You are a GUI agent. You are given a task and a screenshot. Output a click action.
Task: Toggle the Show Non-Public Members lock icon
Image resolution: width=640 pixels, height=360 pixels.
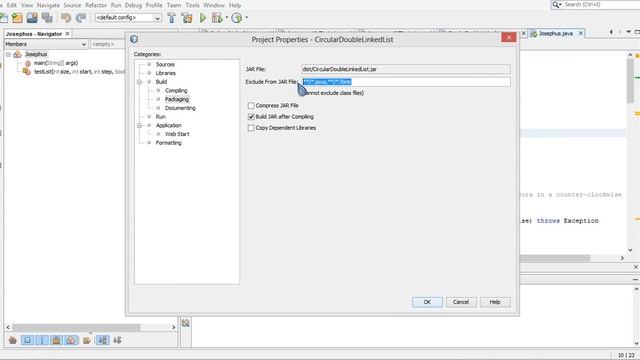(x=56, y=340)
